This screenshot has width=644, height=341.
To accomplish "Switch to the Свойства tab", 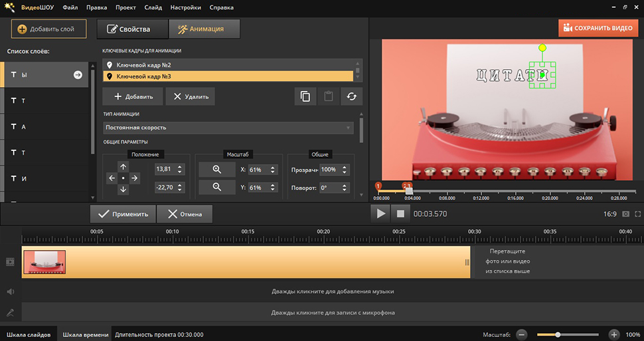I will click(132, 29).
